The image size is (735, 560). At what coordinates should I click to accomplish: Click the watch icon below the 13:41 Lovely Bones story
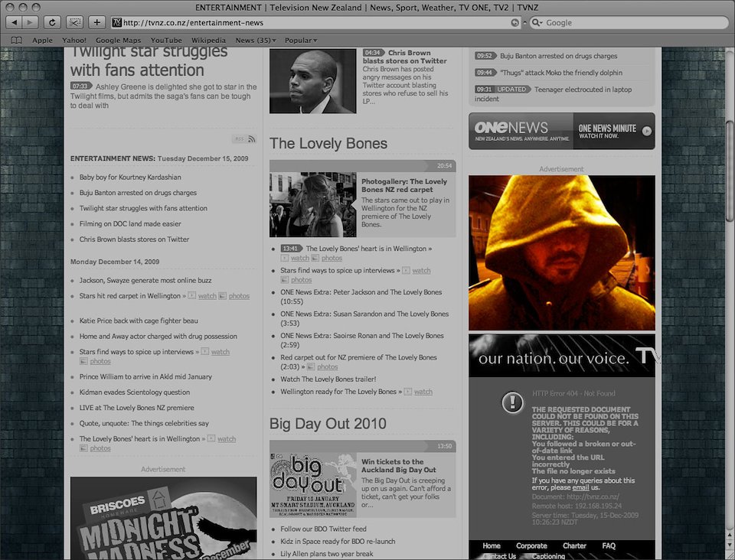(x=285, y=258)
